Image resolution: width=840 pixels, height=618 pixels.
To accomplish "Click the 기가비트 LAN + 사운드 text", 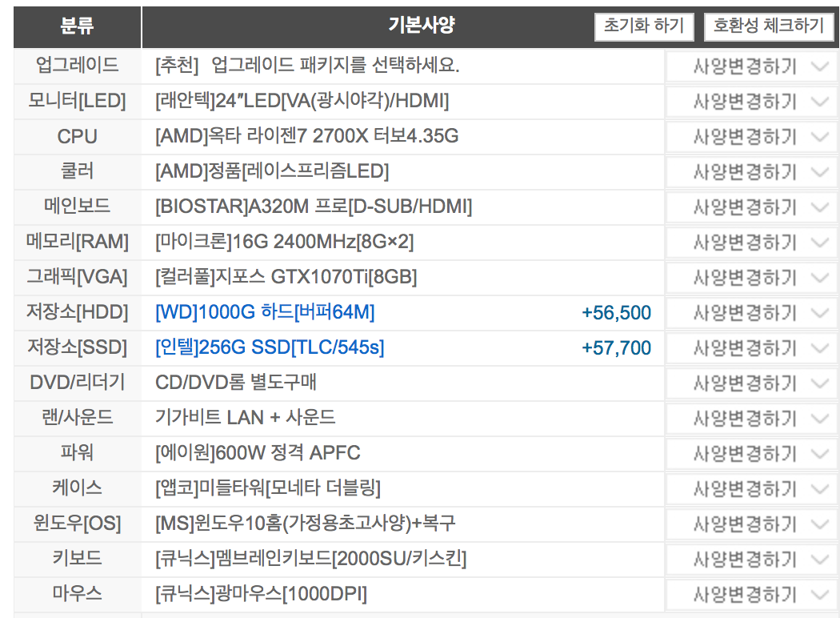I will coord(246,418).
